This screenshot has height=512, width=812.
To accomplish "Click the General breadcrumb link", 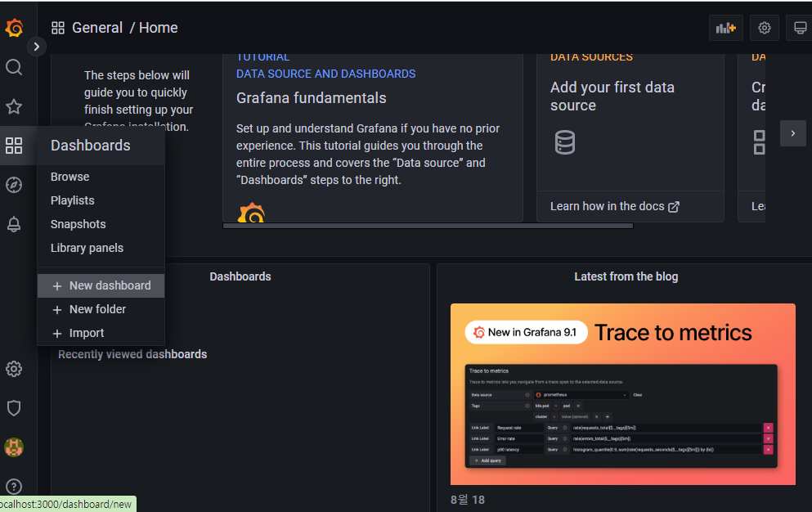I will pos(97,28).
